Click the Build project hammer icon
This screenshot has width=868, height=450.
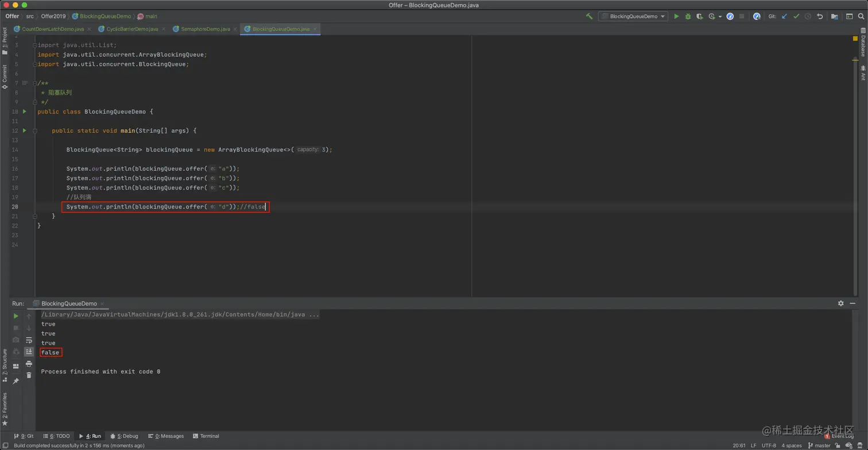(589, 17)
